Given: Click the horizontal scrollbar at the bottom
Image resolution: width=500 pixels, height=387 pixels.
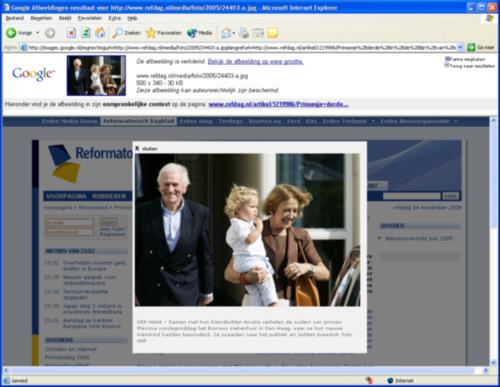Looking at the screenshot, I should [245, 370].
